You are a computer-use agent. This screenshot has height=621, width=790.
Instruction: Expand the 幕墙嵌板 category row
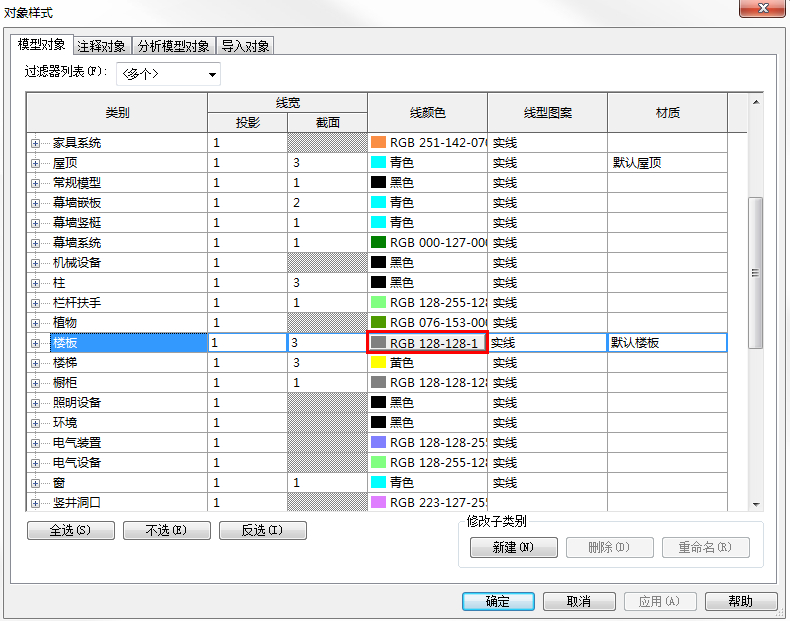point(35,203)
